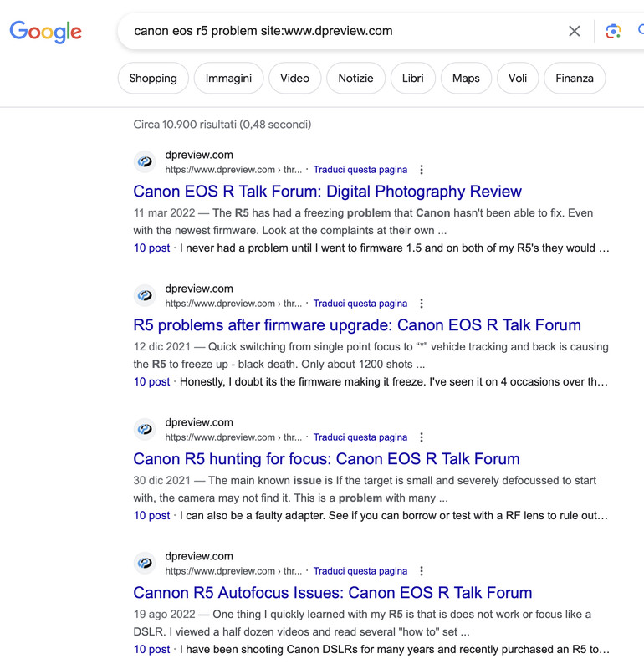
Task: Click Traduci questa pagina for the first result
Action: tap(360, 170)
